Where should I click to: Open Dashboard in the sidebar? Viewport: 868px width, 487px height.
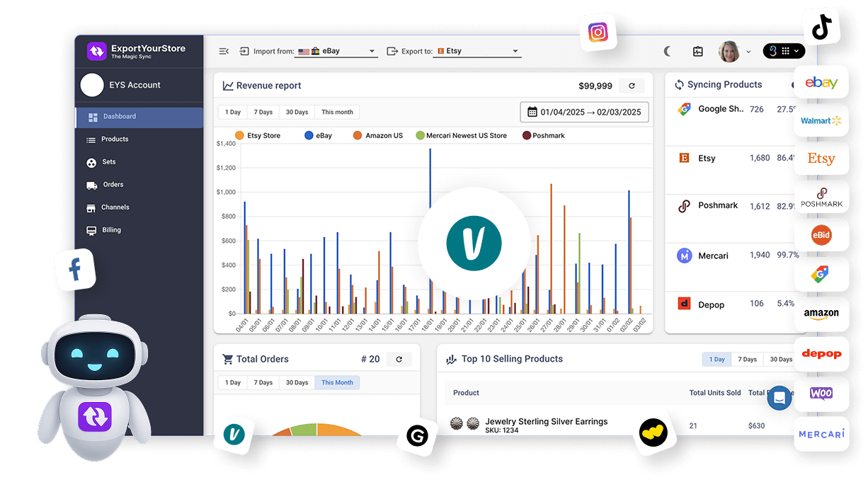[139, 117]
